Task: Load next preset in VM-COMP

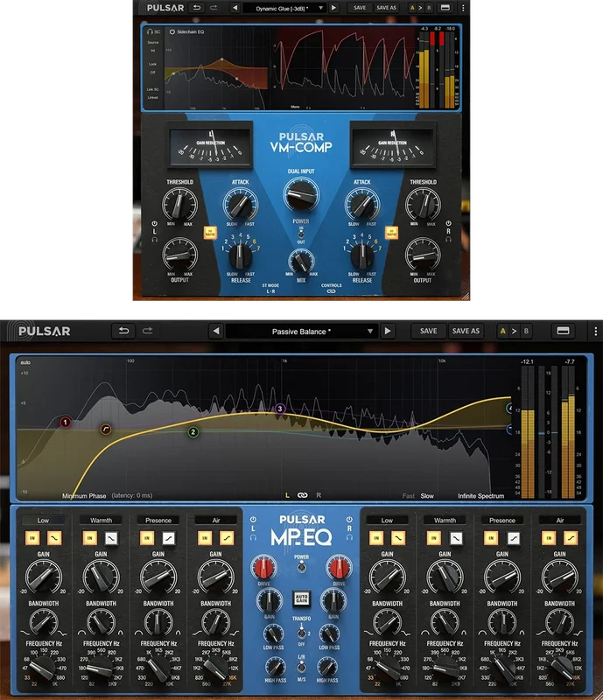Action: click(333, 8)
